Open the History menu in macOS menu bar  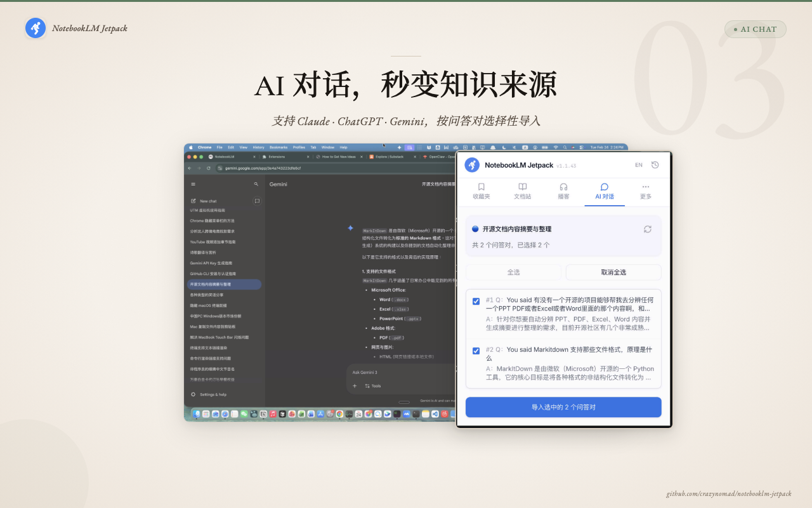pos(258,147)
